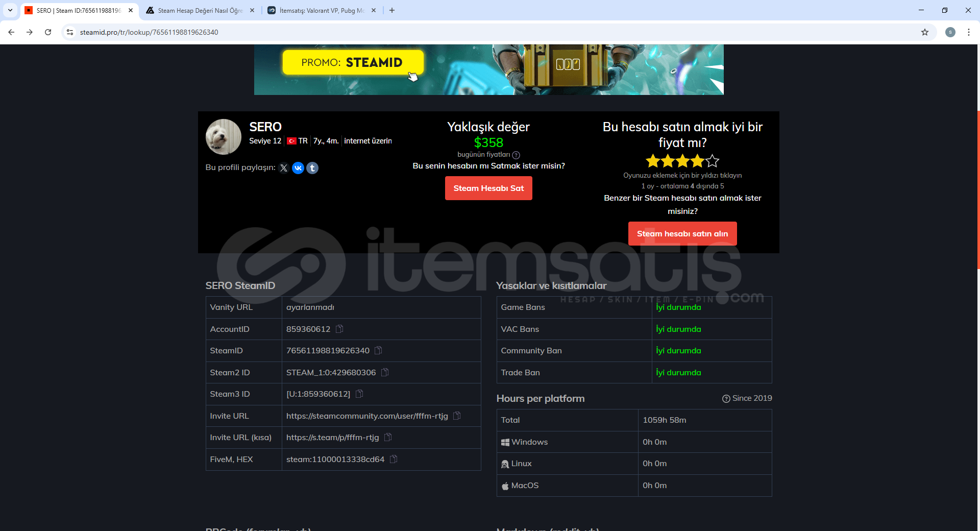Open the steamcommunity.com invite link
Viewport: 980px width, 531px height.
(x=367, y=416)
